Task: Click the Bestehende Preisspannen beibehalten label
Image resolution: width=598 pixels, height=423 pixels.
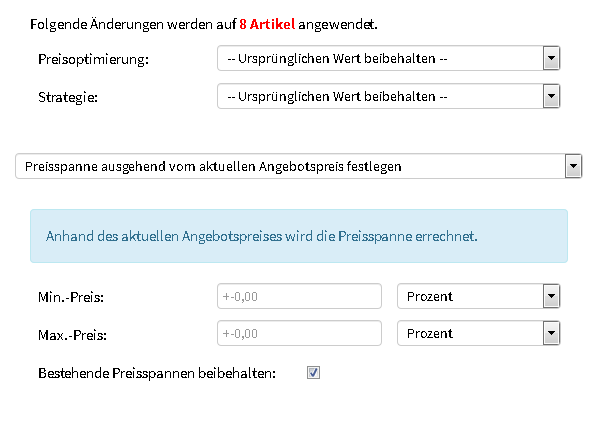Action: pos(157,373)
